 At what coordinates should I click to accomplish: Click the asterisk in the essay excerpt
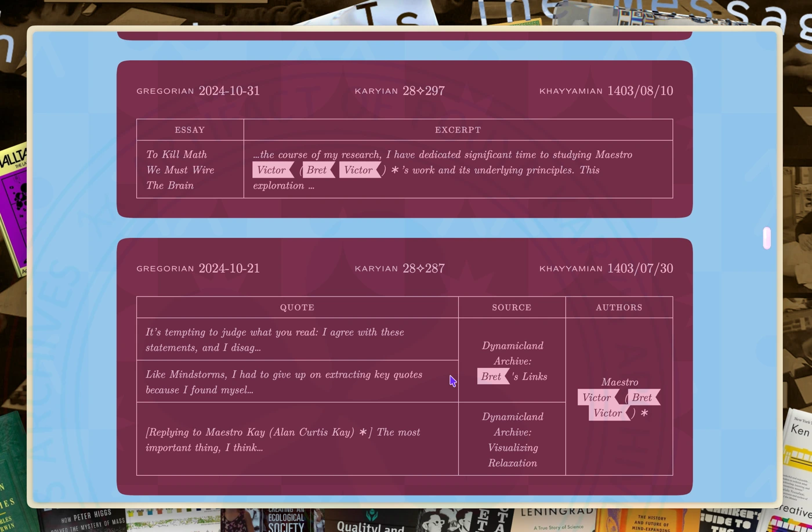point(395,171)
